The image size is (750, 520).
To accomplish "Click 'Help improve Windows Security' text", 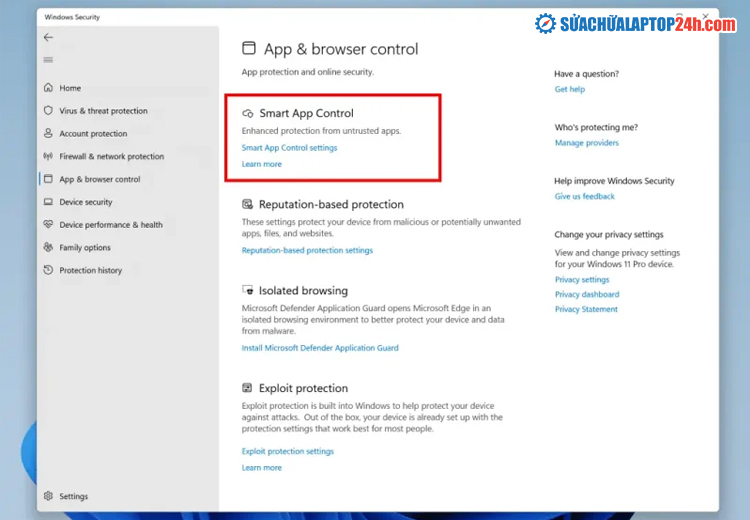I will point(614,181).
